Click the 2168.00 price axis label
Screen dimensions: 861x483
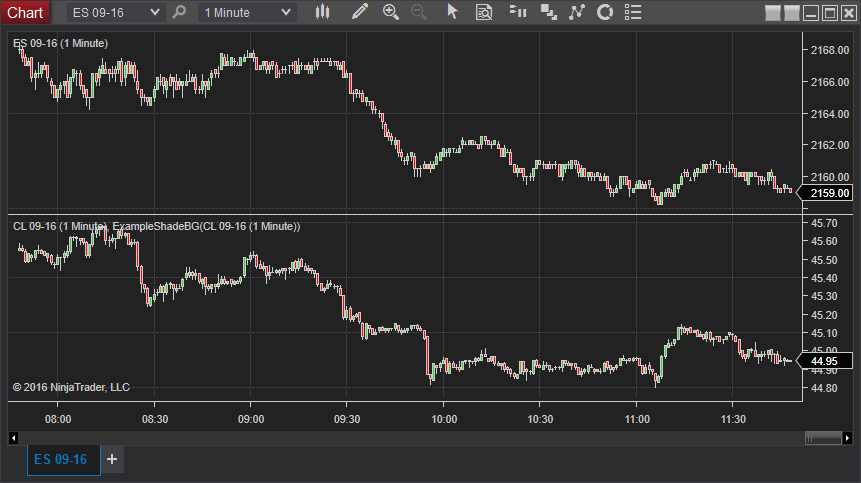(x=830, y=50)
